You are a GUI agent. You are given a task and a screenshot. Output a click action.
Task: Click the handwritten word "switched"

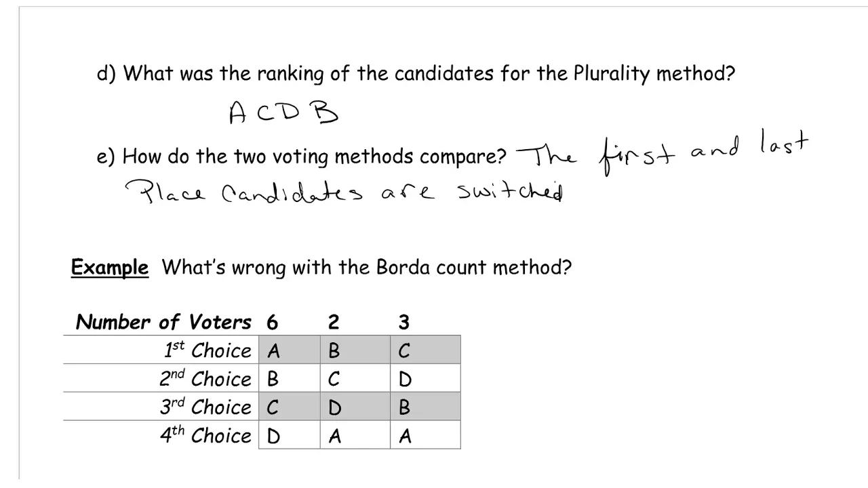(511, 192)
